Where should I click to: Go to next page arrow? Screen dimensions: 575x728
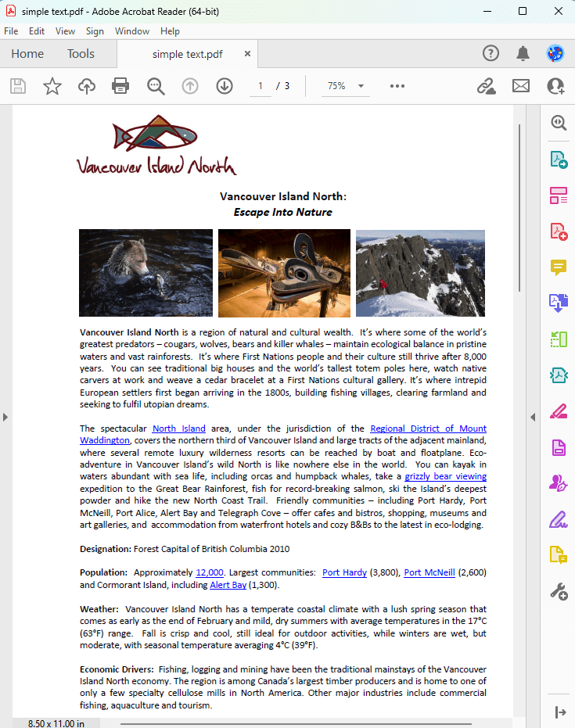tap(225, 86)
